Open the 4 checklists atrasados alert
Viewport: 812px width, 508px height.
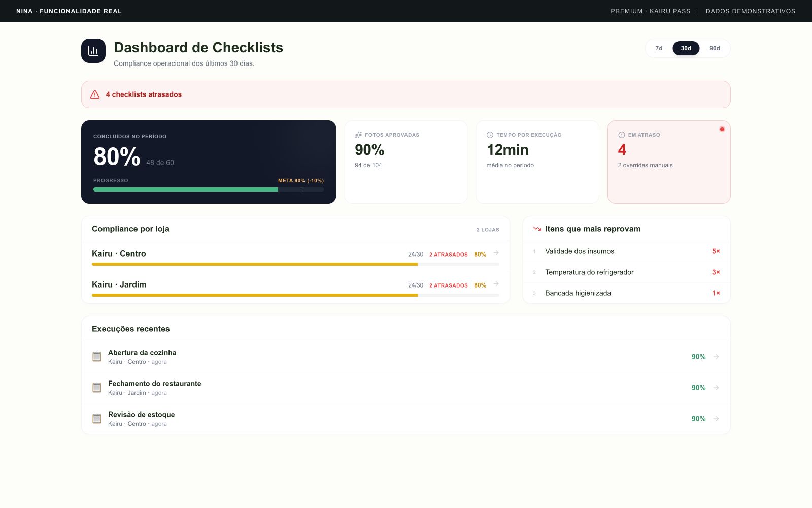[406, 94]
